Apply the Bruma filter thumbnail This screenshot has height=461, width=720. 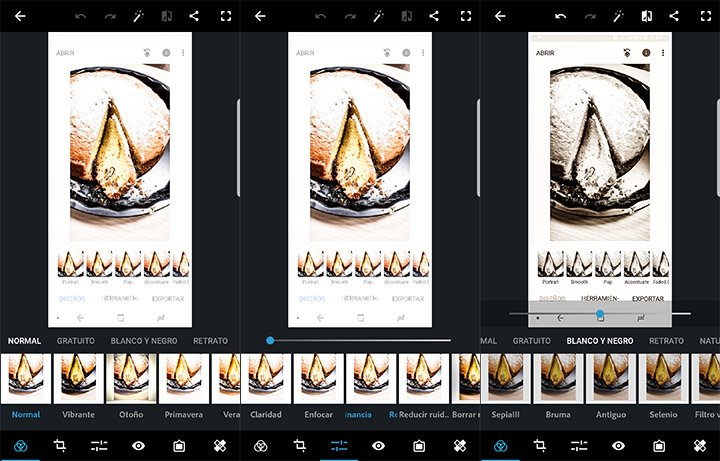tap(558, 378)
